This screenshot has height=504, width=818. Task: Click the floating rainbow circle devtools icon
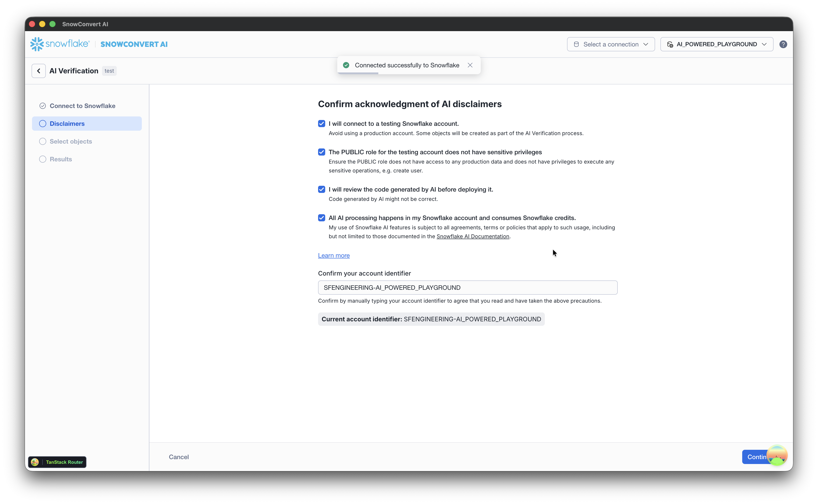pos(777,455)
